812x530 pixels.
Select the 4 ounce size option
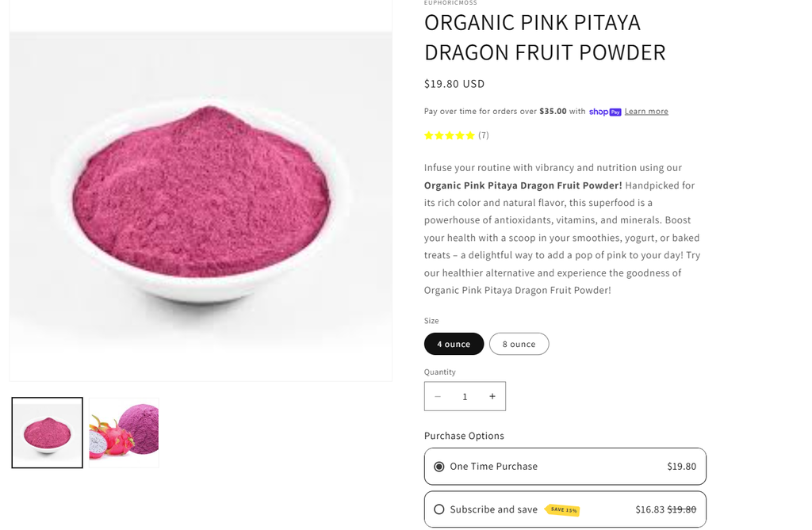[454, 344]
